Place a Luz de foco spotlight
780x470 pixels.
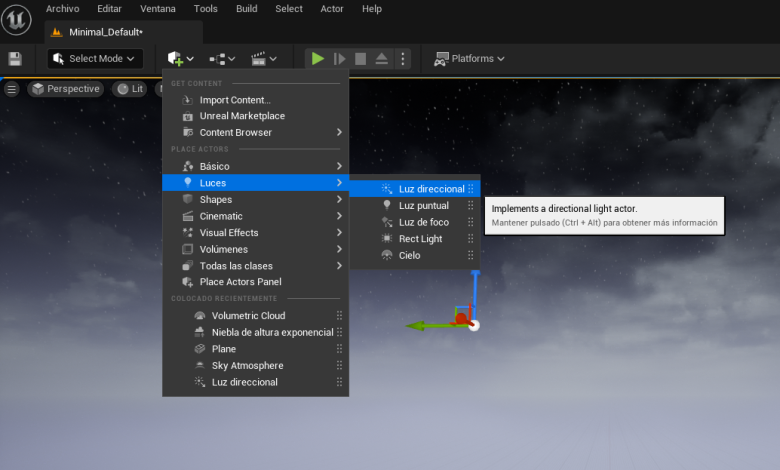point(415,222)
